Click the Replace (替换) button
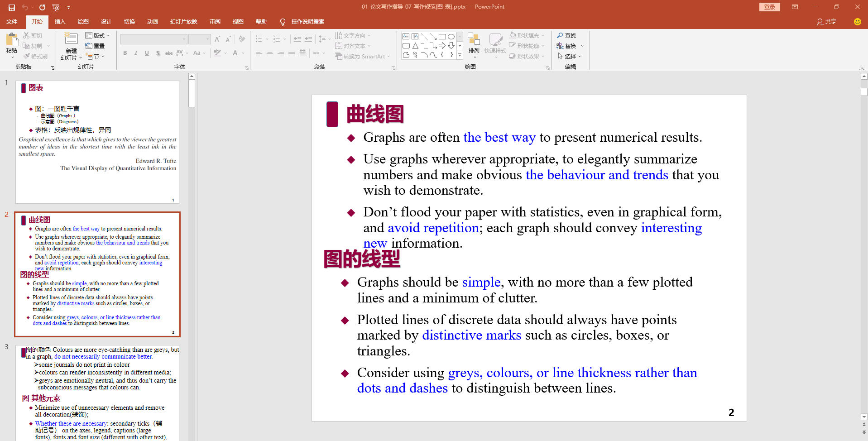This screenshot has height=441, width=868. point(566,46)
